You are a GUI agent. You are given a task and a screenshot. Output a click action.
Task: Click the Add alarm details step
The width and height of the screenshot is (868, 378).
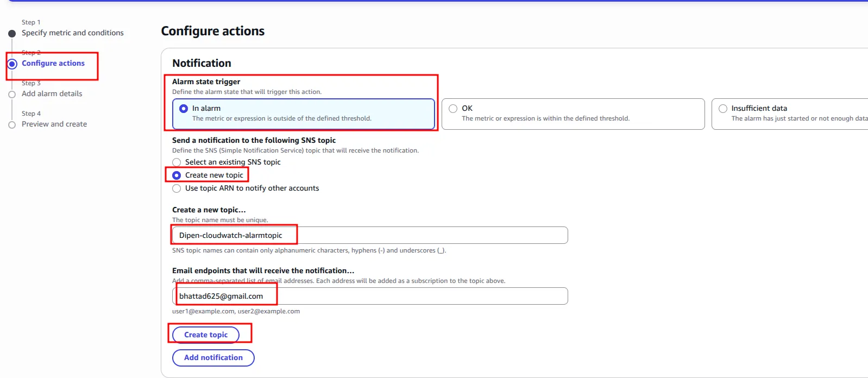pyautogui.click(x=52, y=93)
